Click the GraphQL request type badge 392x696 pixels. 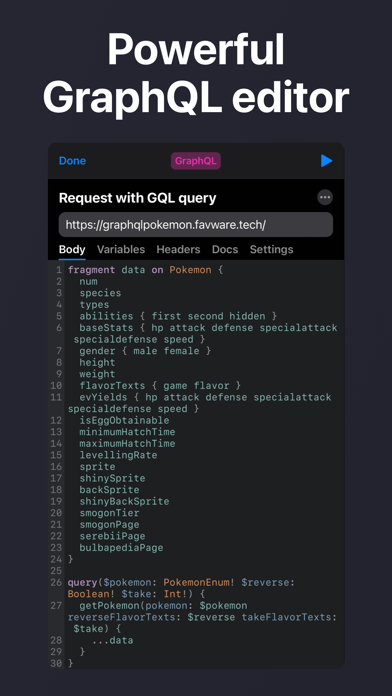[196, 161]
